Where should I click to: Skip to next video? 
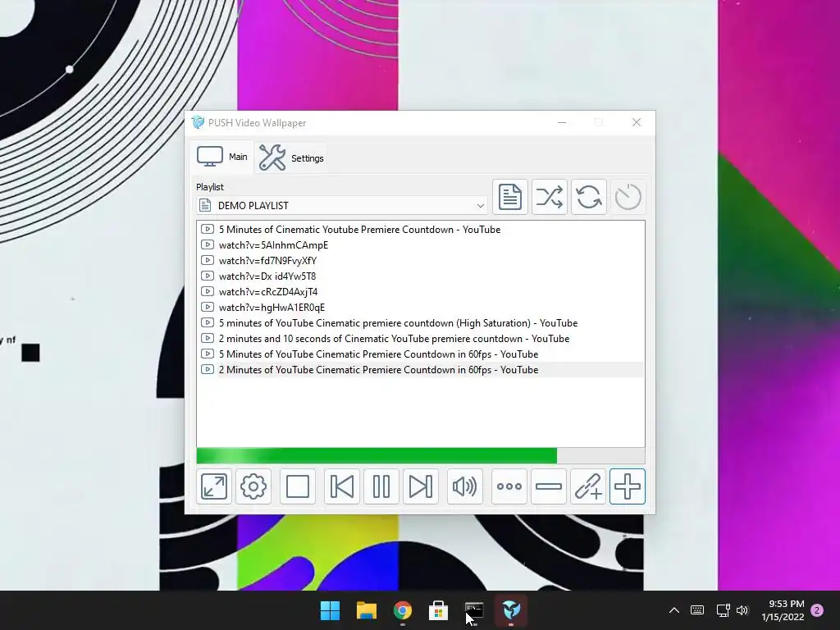click(421, 486)
